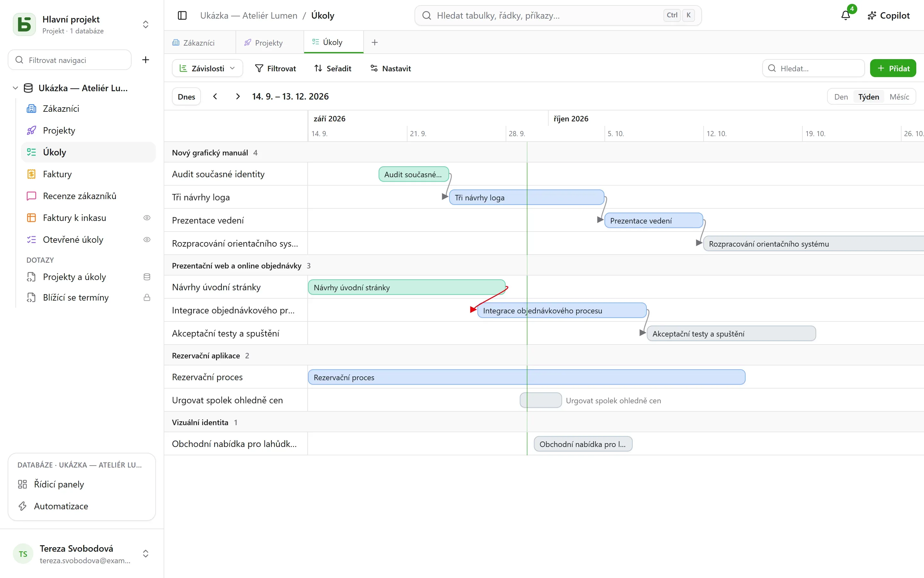Switch timeline to Den view
This screenshot has height=578, width=924.
point(841,97)
